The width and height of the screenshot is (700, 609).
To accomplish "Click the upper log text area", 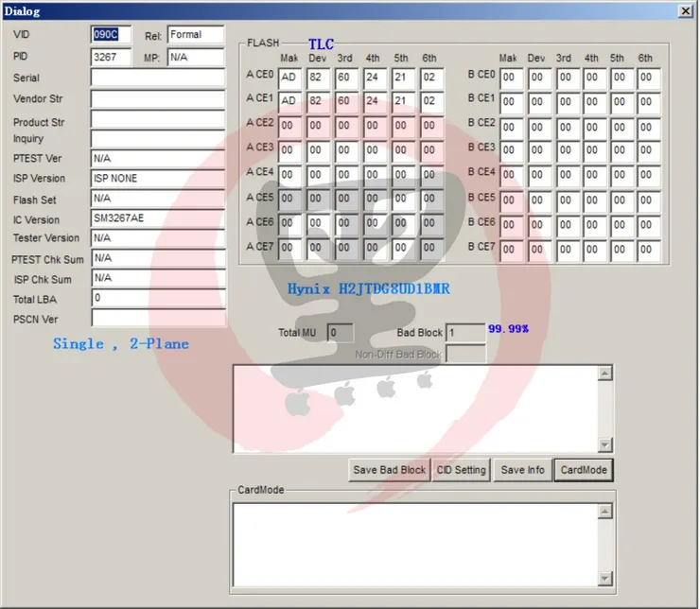I will [x=415, y=409].
